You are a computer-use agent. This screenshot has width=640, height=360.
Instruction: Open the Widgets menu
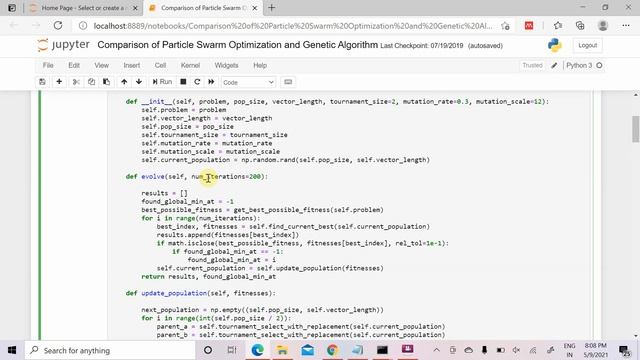226,65
